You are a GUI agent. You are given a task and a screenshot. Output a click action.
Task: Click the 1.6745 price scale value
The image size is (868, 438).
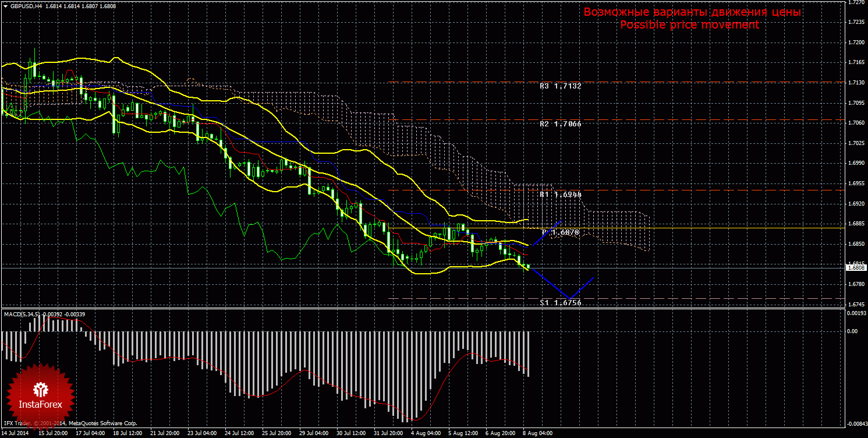pos(856,305)
